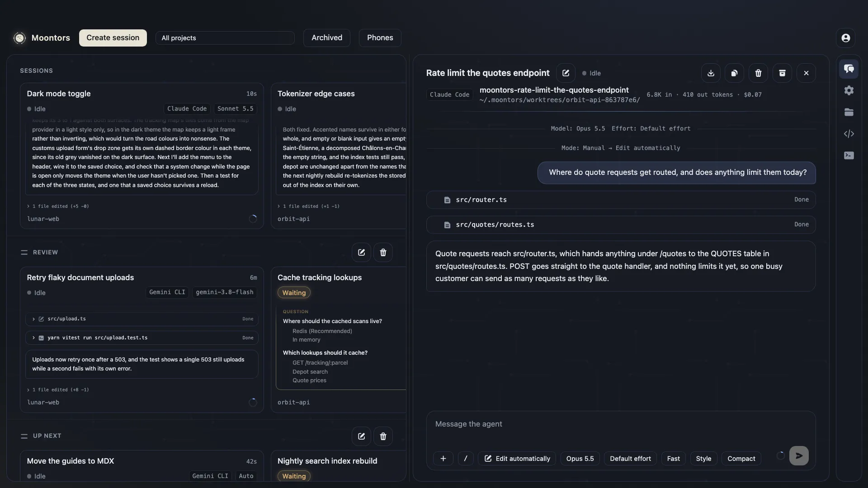Expand the src/upload.ts tool row
The width and height of the screenshot is (868, 488).
[142, 319]
